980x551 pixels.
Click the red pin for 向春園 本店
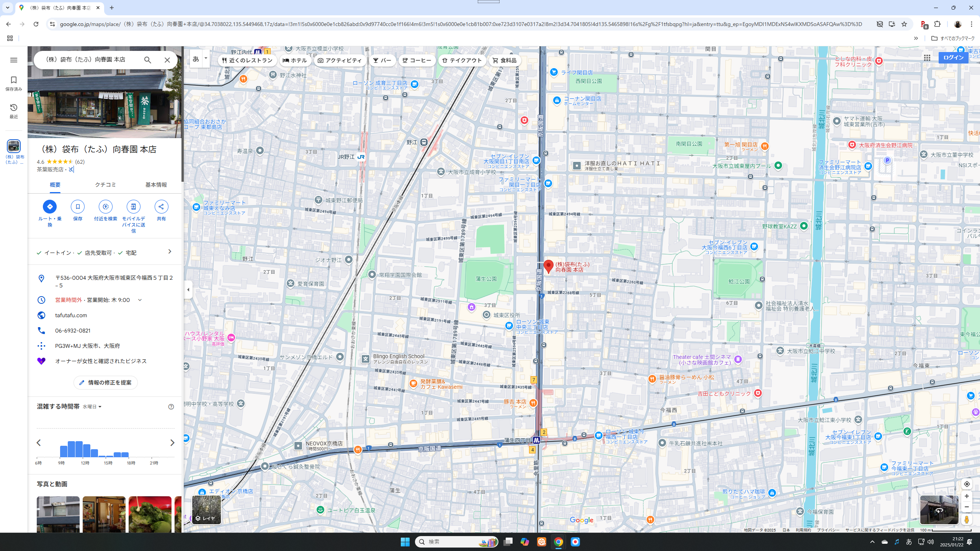548,267
